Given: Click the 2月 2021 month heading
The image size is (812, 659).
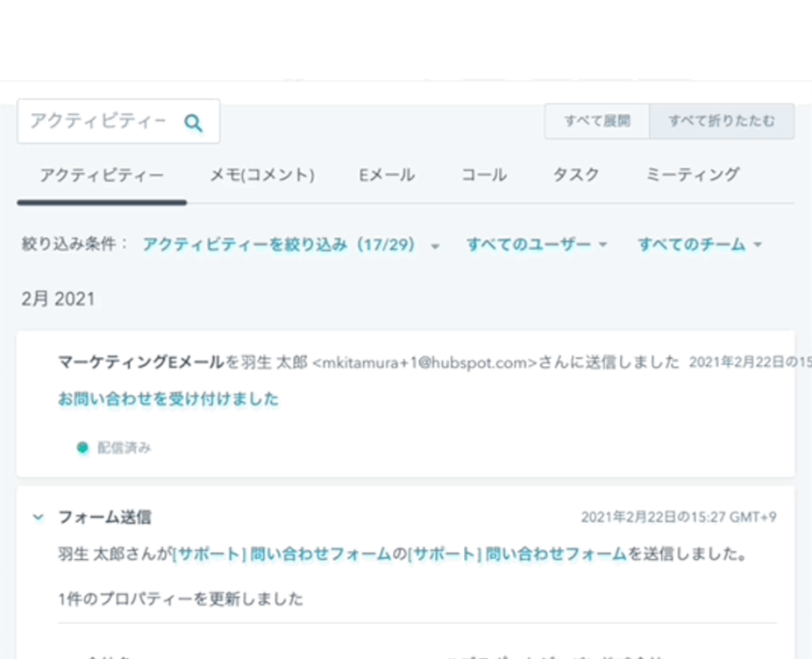Looking at the screenshot, I should click(59, 299).
